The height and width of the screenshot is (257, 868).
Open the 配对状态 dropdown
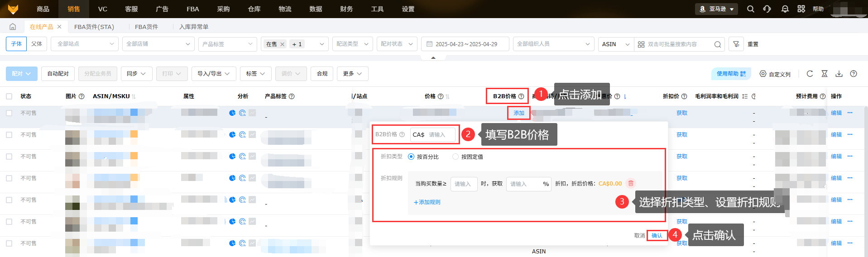[397, 44]
